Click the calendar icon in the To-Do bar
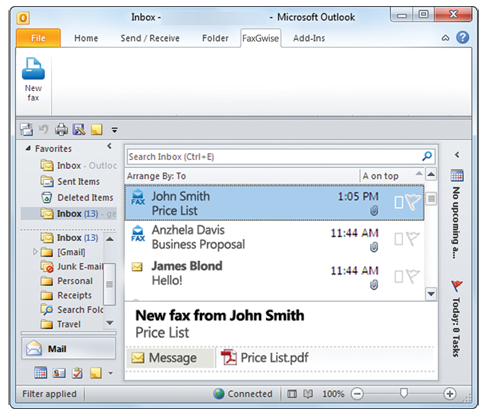The image size is (485, 418). tap(457, 175)
